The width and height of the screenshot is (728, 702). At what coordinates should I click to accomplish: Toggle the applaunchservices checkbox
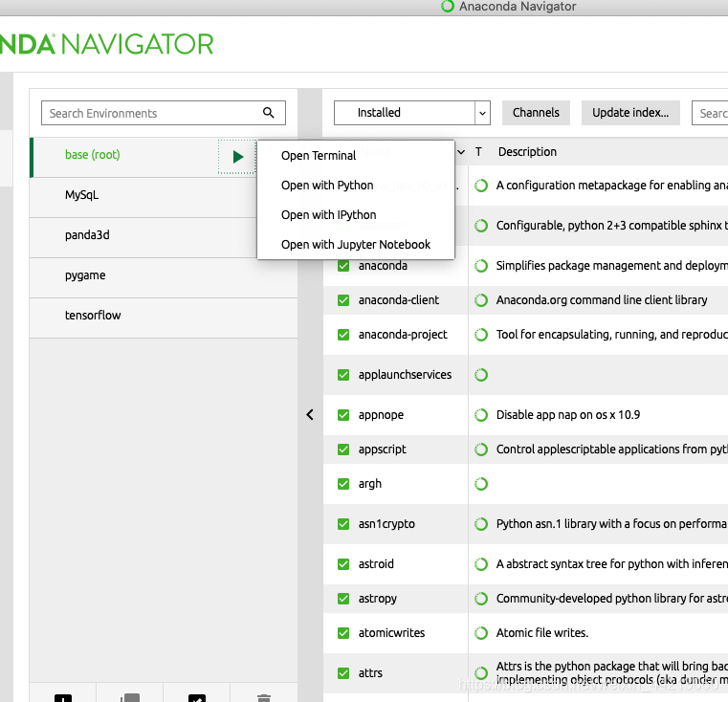tap(343, 375)
